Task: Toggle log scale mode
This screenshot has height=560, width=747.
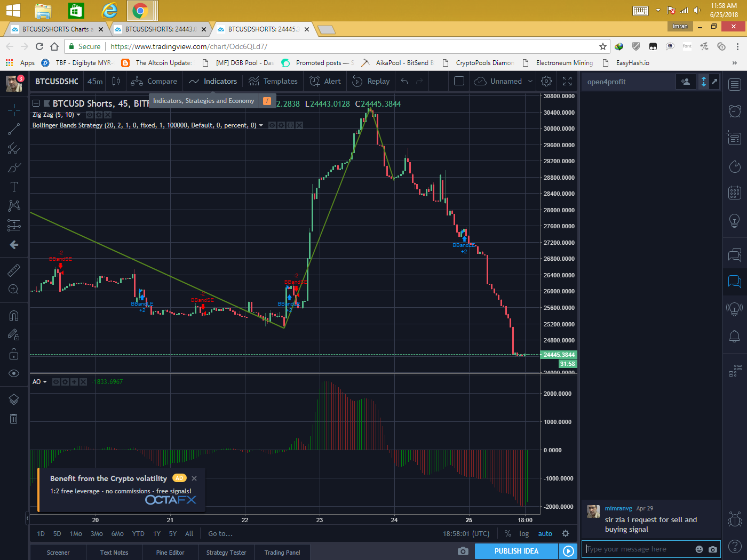Action: coord(524,533)
